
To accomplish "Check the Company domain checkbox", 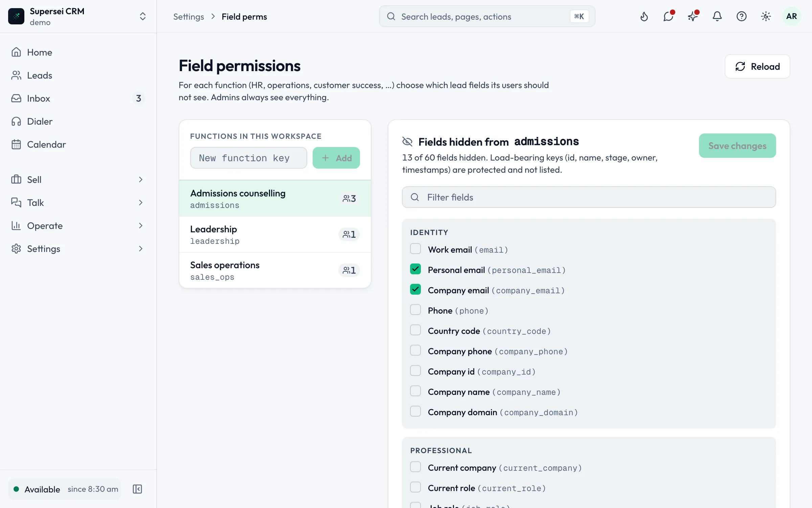I will click(x=415, y=411).
